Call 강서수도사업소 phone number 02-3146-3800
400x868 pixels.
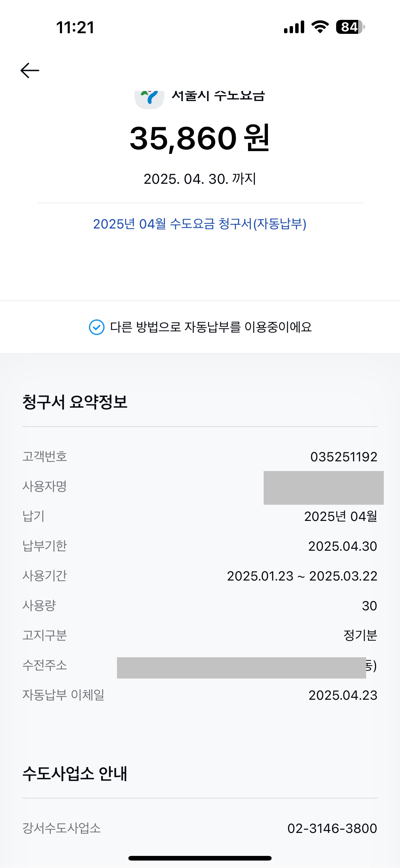pyautogui.click(x=332, y=828)
